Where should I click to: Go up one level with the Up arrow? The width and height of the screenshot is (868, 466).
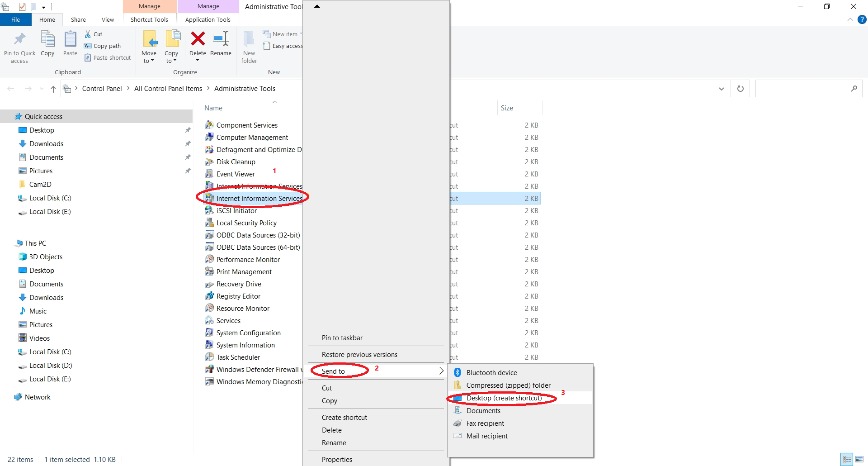(53, 89)
